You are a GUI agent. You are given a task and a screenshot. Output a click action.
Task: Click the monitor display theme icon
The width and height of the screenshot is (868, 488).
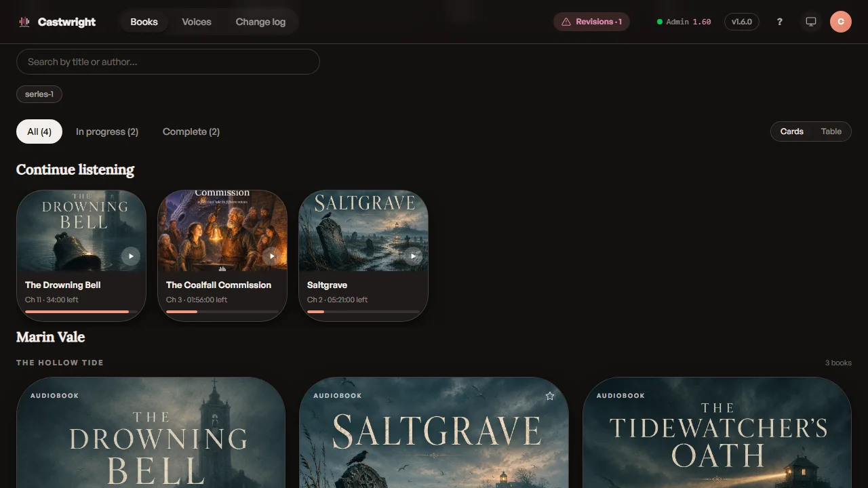click(810, 22)
